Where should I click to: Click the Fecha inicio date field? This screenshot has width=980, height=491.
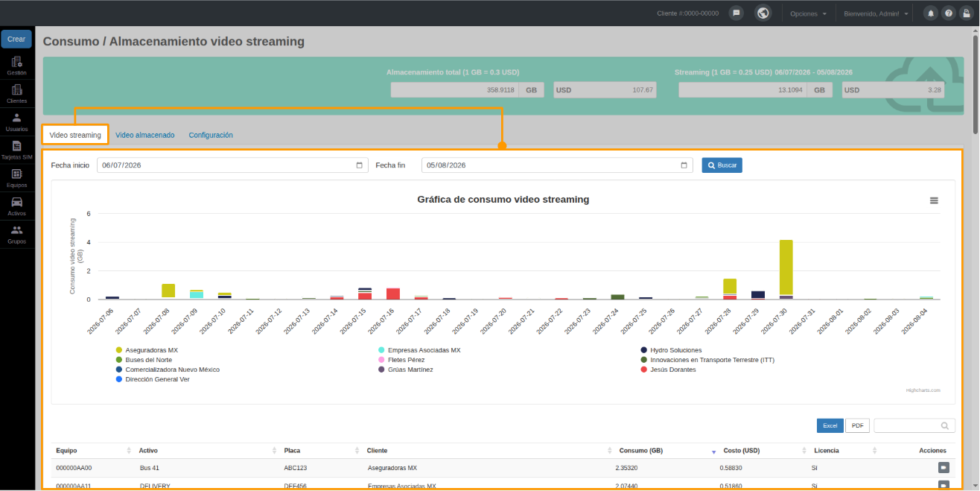[x=232, y=165]
